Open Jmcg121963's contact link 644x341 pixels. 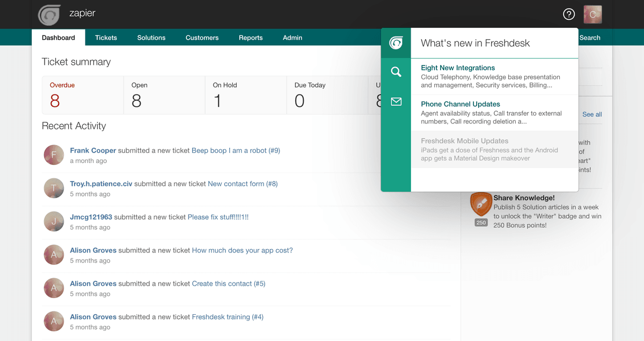pyautogui.click(x=91, y=217)
